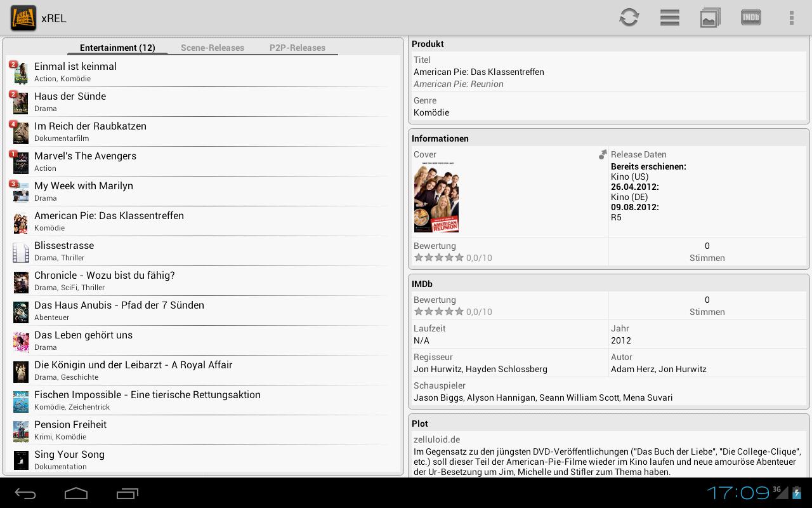Open the list view icon in toolbar
The width and height of the screenshot is (812, 508).
click(x=670, y=18)
